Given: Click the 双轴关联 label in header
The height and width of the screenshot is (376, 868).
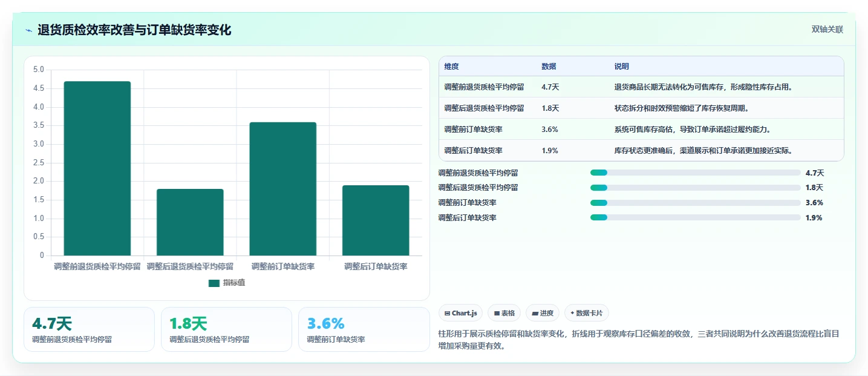Looking at the screenshot, I should click(827, 29).
